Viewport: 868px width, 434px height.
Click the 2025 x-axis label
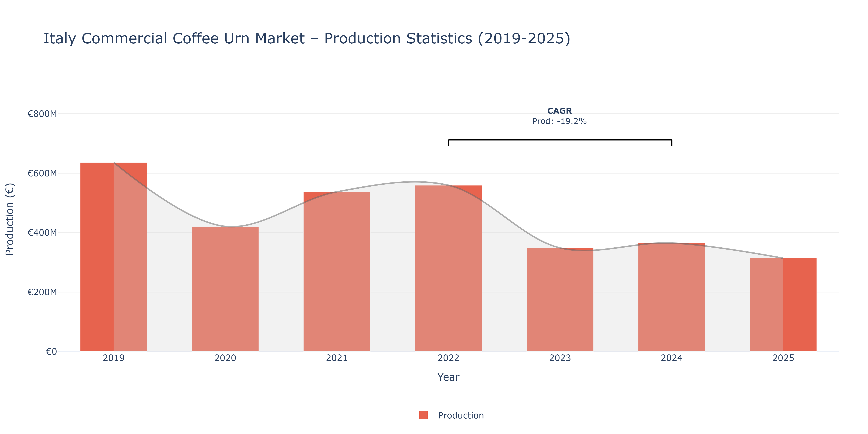point(783,358)
